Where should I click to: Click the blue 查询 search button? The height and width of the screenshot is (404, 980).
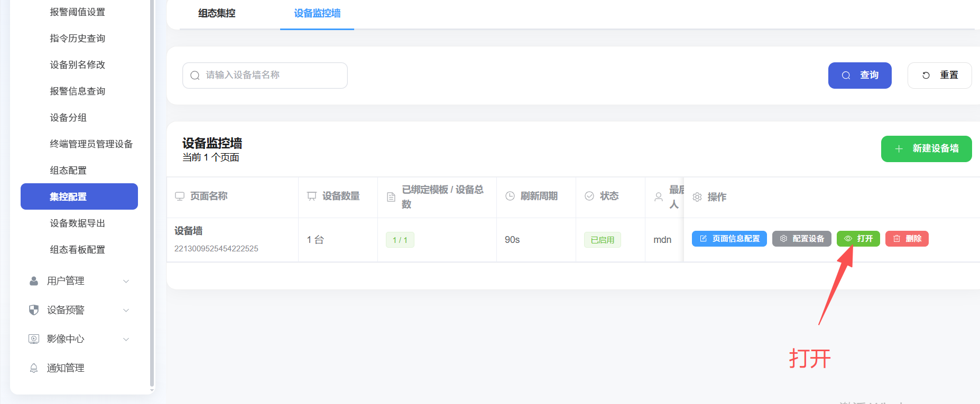[x=860, y=76]
